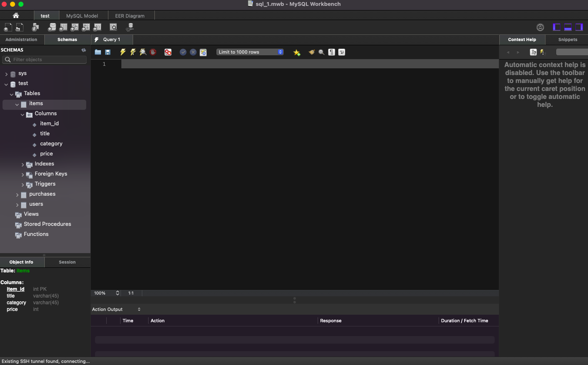The width and height of the screenshot is (588, 365).
Task: Toggle the left sidebar visibility
Action: tap(557, 27)
